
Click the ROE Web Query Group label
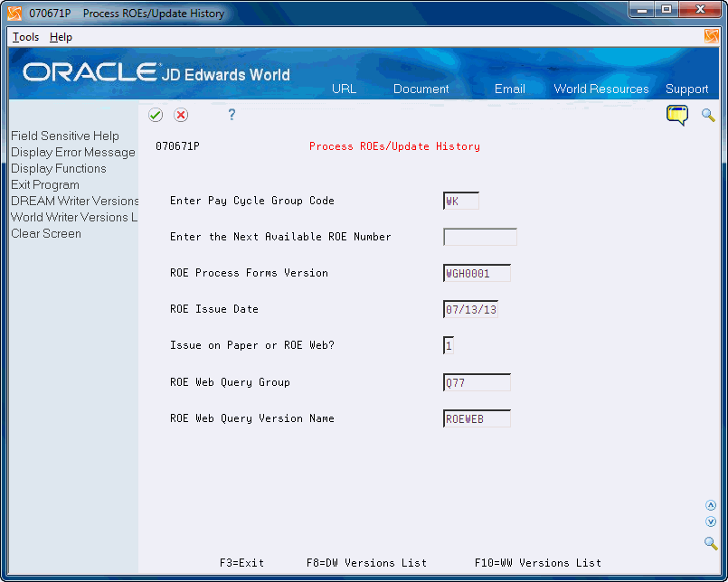point(230,382)
